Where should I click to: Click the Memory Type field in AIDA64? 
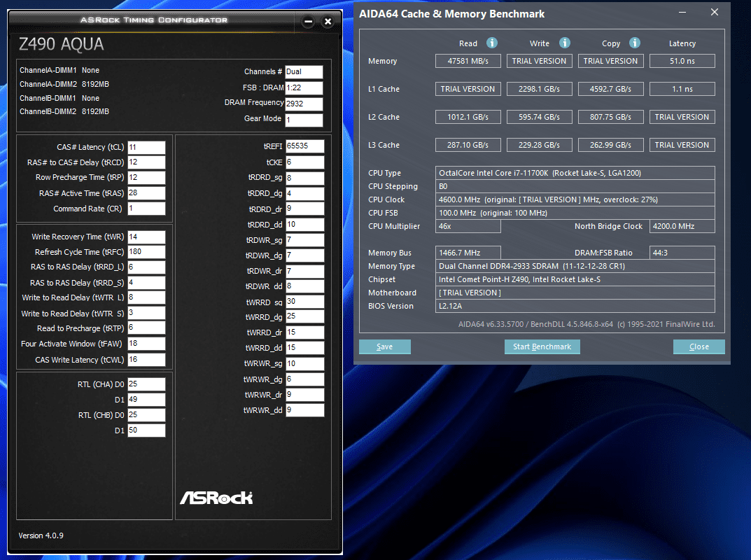coord(575,266)
